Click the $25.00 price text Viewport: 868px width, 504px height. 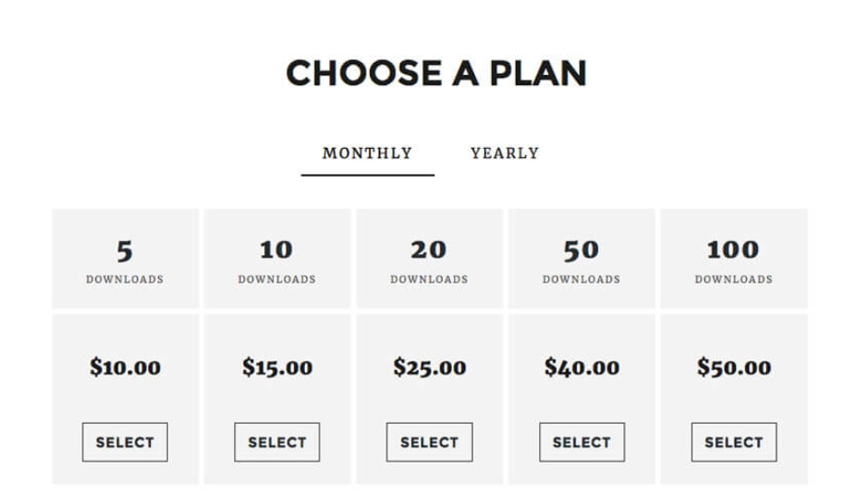429,367
